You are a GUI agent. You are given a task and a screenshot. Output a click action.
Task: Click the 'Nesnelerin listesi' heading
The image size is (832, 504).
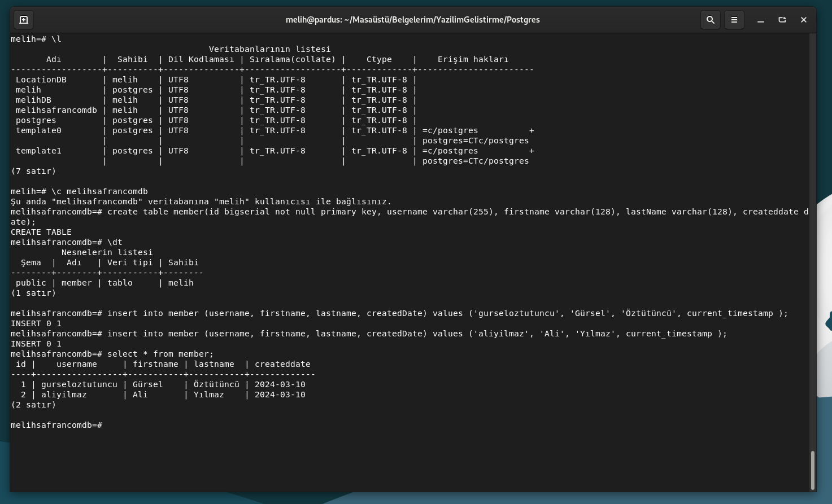click(x=107, y=252)
